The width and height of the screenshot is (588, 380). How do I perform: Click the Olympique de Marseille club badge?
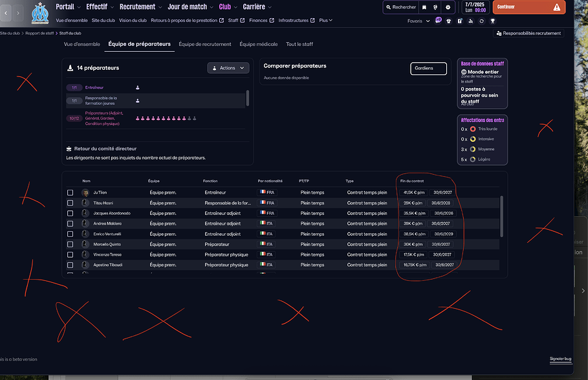[40, 12]
